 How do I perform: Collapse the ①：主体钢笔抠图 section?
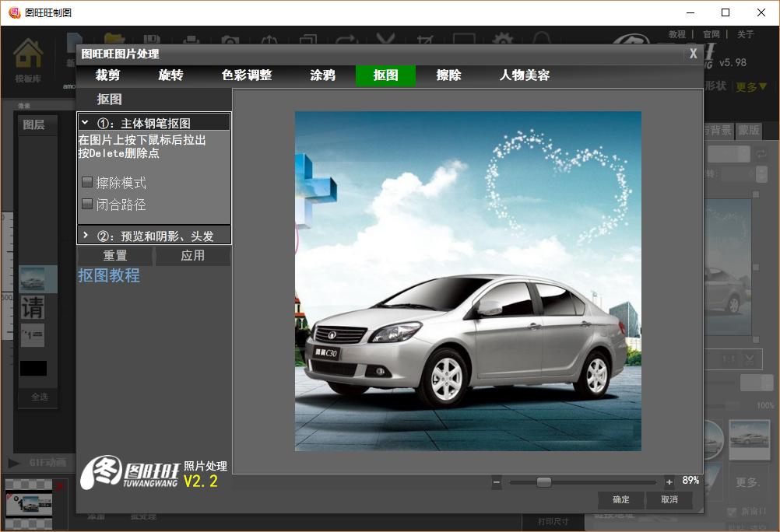click(x=85, y=123)
